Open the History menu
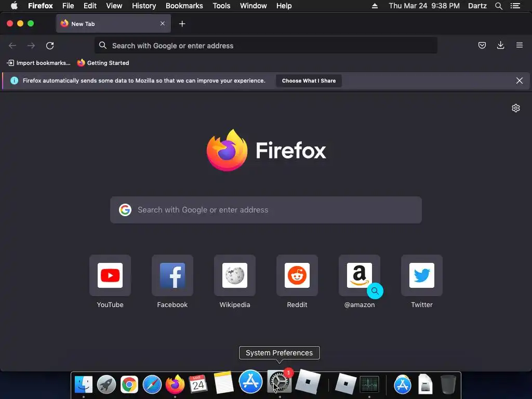Screen dimensions: 532x399 coord(144,6)
